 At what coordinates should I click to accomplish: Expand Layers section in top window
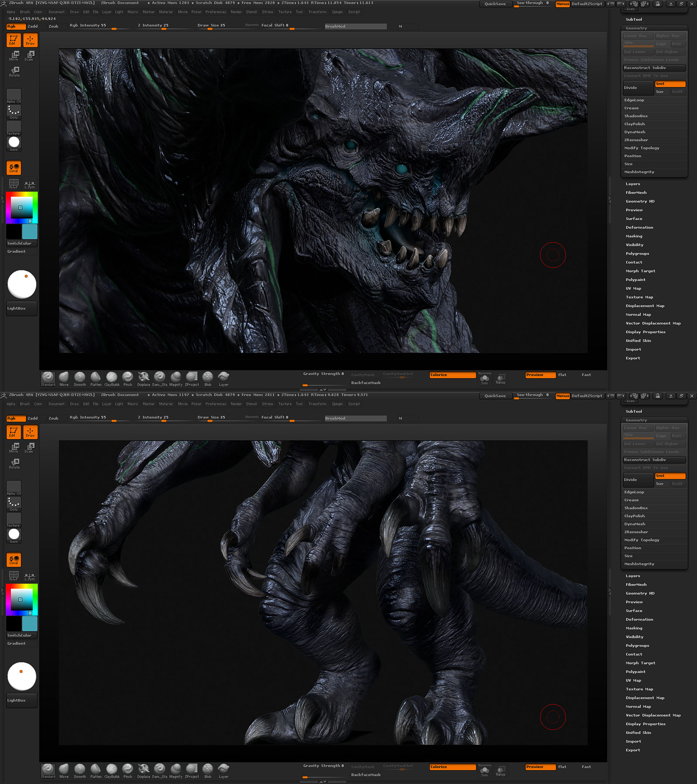click(633, 184)
